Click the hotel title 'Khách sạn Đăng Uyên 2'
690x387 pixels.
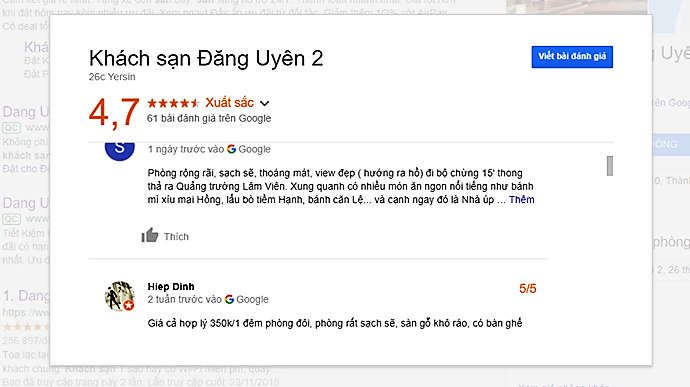coord(206,59)
